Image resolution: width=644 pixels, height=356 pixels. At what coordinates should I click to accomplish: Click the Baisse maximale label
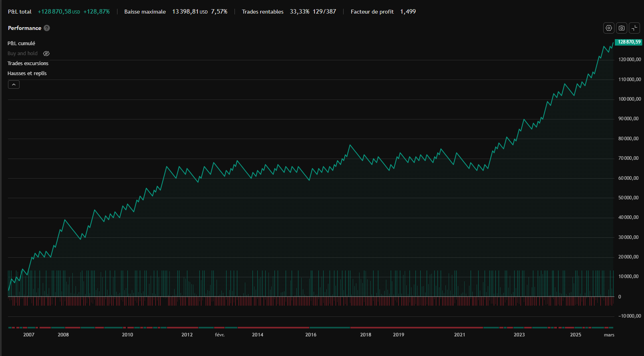pos(145,12)
